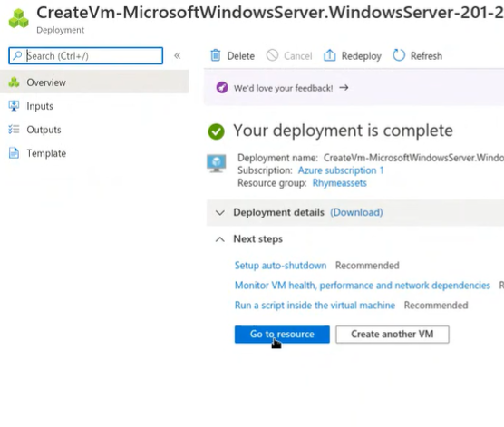The image size is (504, 427).
Task: Open the Rhymeassets resource group link
Action: pyautogui.click(x=339, y=183)
